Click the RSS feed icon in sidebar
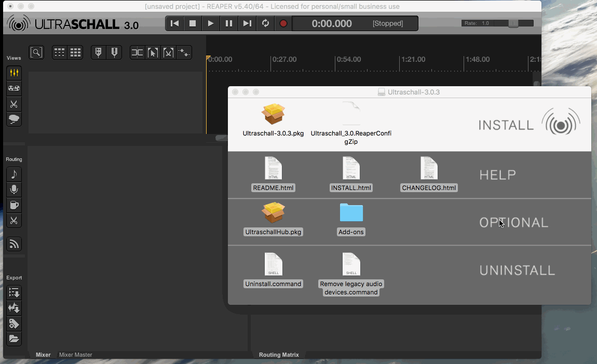 (x=14, y=244)
